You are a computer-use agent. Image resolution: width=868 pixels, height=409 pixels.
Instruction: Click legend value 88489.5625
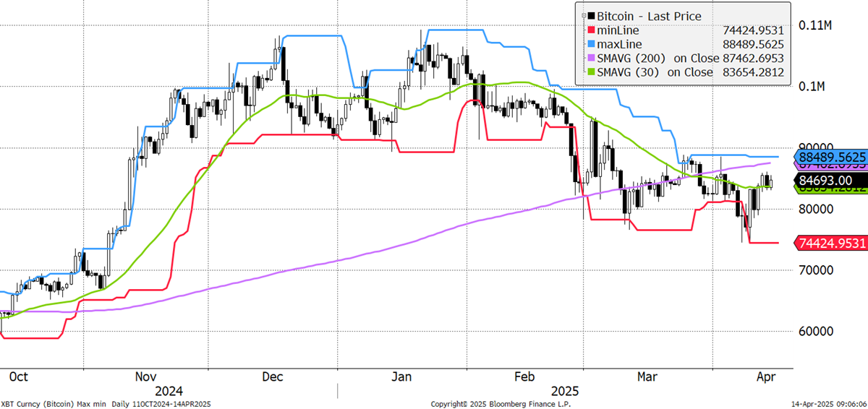click(752, 44)
